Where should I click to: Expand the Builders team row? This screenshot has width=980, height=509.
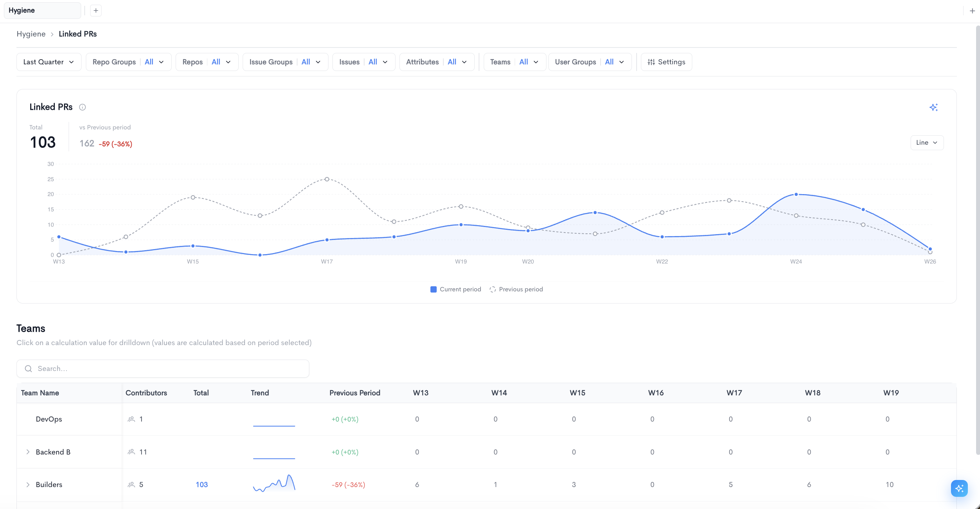(28, 485)
